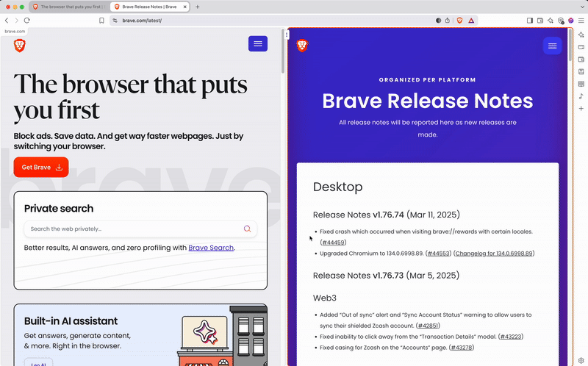The image size is (588, 366).
Task: Open Brave Rewards triangle icon
Action: (x=471, y=21)
